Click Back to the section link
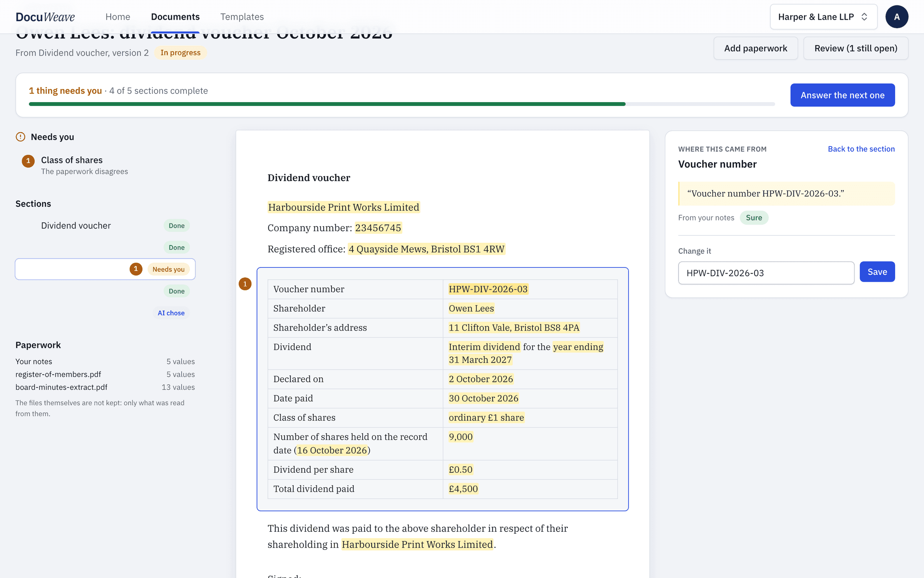Viewport: 924px width, 578px height. coord(861,149)
